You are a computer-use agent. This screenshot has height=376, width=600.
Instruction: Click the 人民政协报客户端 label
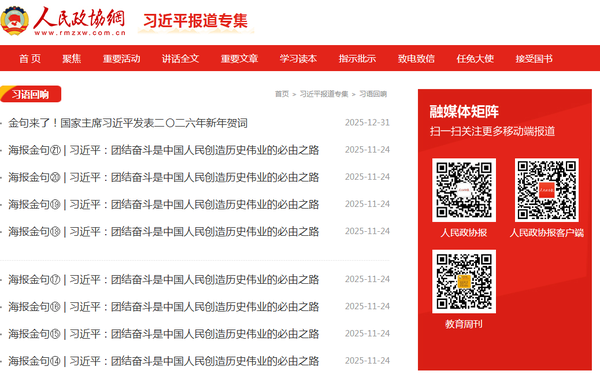click(546, 233)
